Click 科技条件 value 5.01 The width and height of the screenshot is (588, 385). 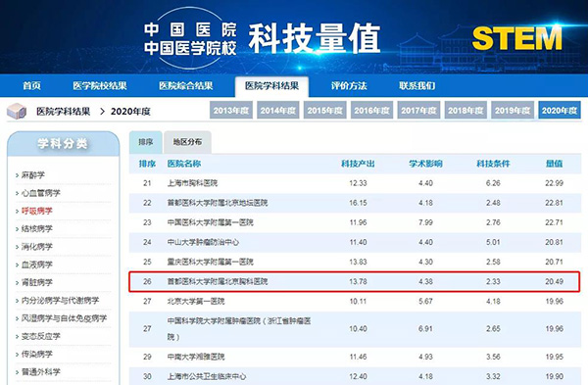493,242
